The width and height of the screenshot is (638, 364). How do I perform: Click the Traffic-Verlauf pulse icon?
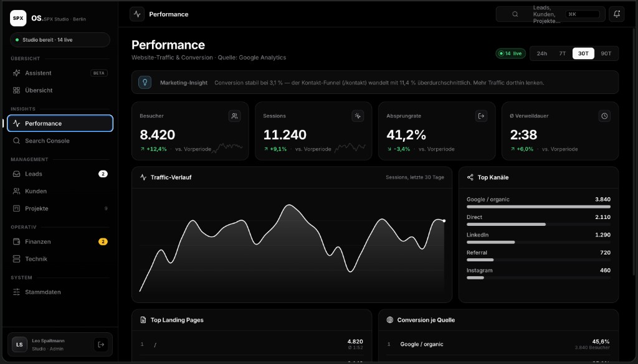143,177
